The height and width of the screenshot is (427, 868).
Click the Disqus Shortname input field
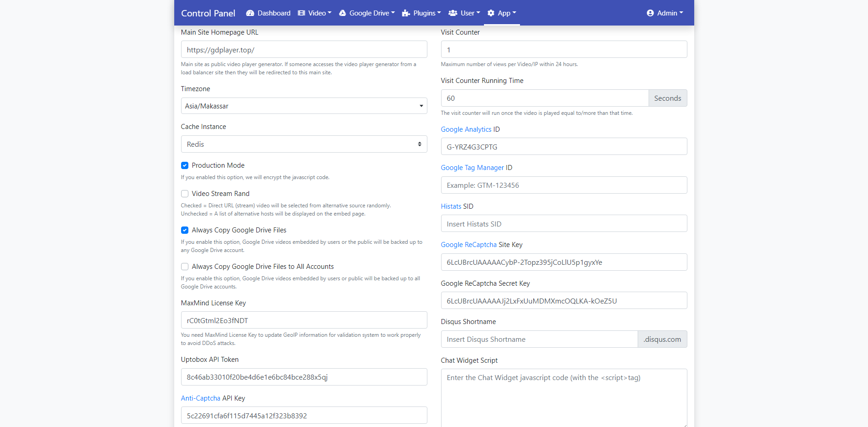pyautogui.click(x=539, y=339)
